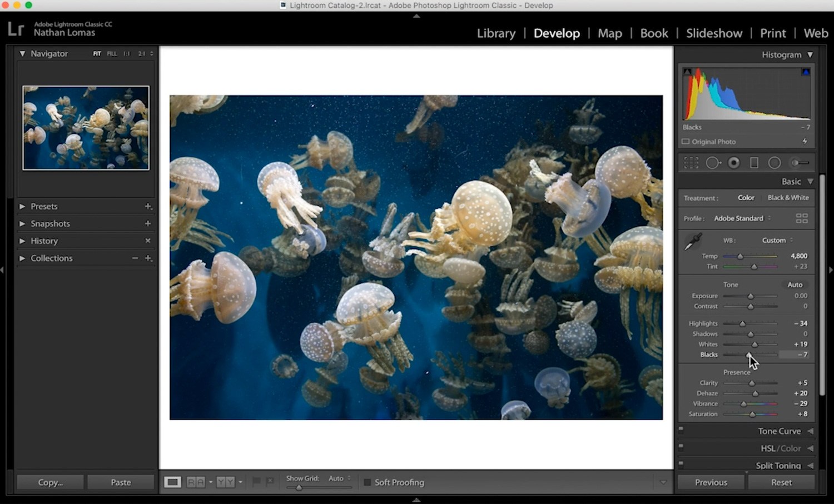The image size is (834, 504).
Task: Click the Auto tone button
Action: (x=794, y=284)
